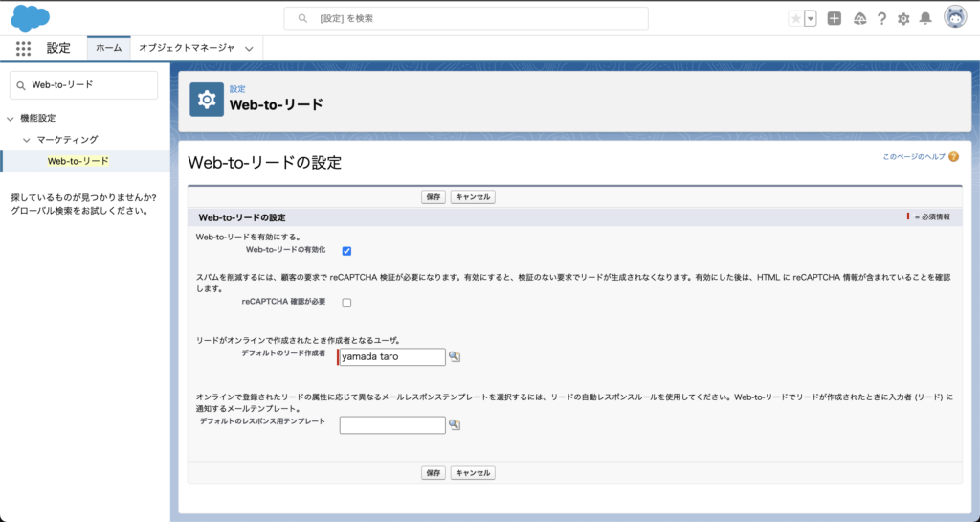This screenshot has width=980, height=522.
Task: Click the empty デフォルトのレスポンス用テンプレート field
Action: click(391, 425)
